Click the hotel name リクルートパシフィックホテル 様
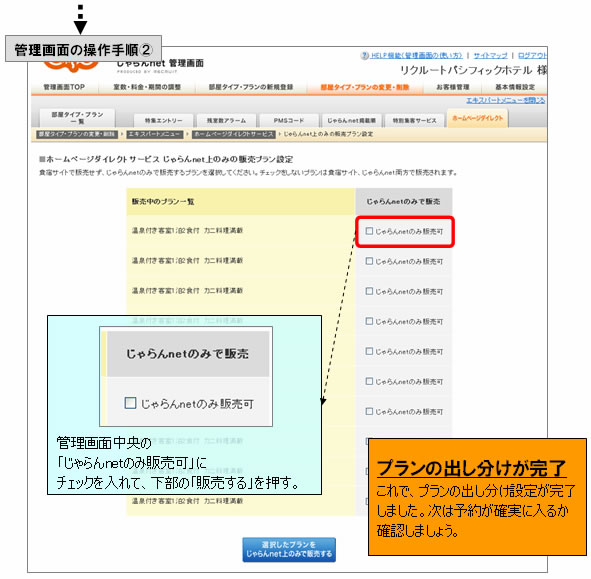 pos(473,70)
